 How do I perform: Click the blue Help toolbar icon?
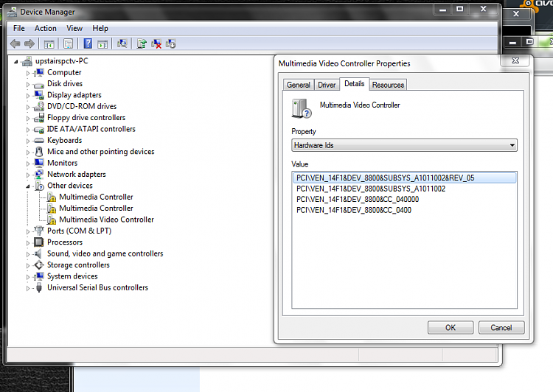[x=88, y=43]
